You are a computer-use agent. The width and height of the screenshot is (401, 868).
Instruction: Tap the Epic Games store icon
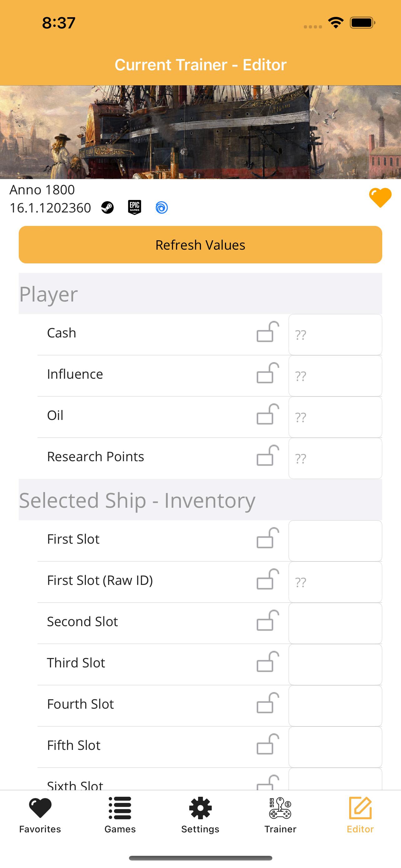click(134, 207)
